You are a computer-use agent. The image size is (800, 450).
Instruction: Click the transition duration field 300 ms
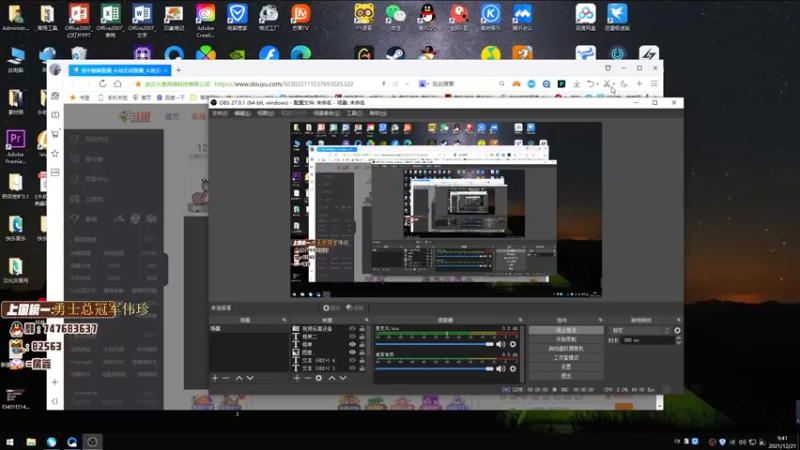pyautogui.click(x=648, y=340)
